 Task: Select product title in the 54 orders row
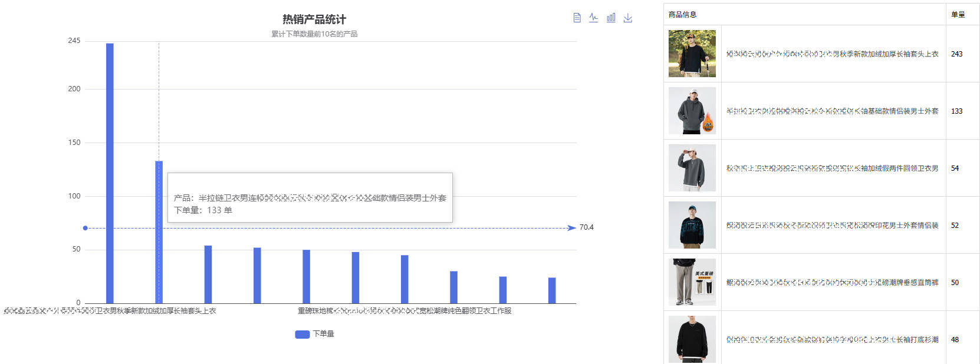coord(832,168)
